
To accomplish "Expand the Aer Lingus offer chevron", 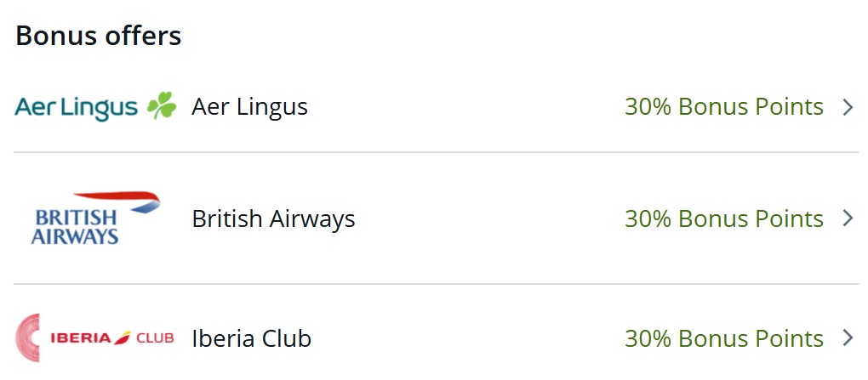I will (847, 107).
